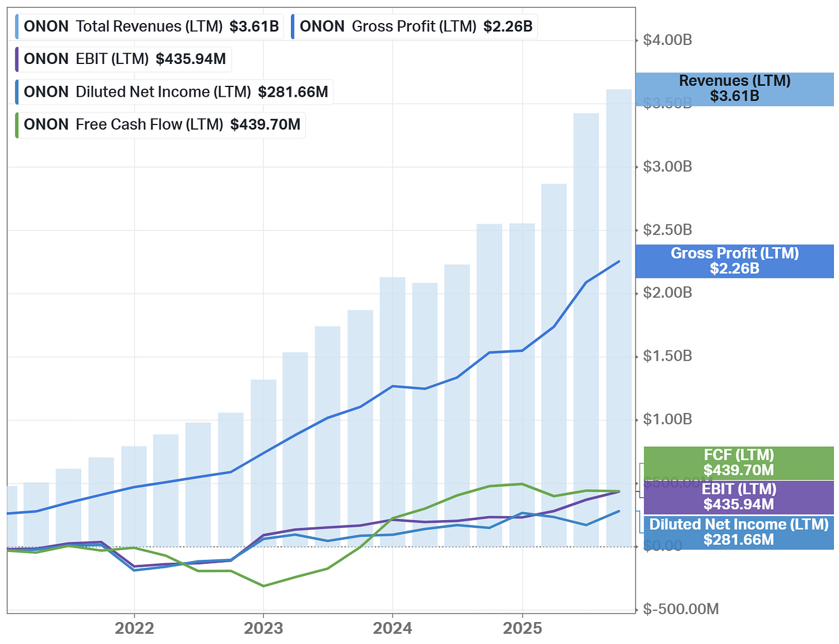Select the FCF (LTM) $439.70M value tag
The image size is (839, 644).
click(x=739, y=463)
